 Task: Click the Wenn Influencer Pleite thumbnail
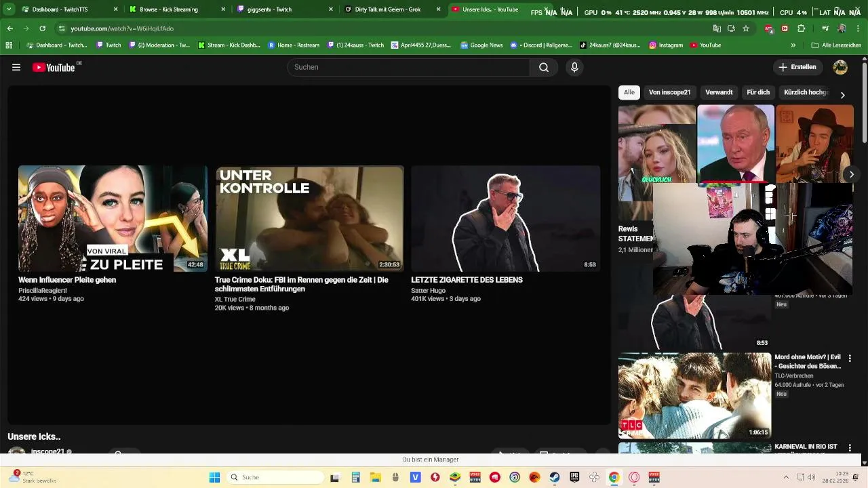pyautogui.click(x=113, y=219)
